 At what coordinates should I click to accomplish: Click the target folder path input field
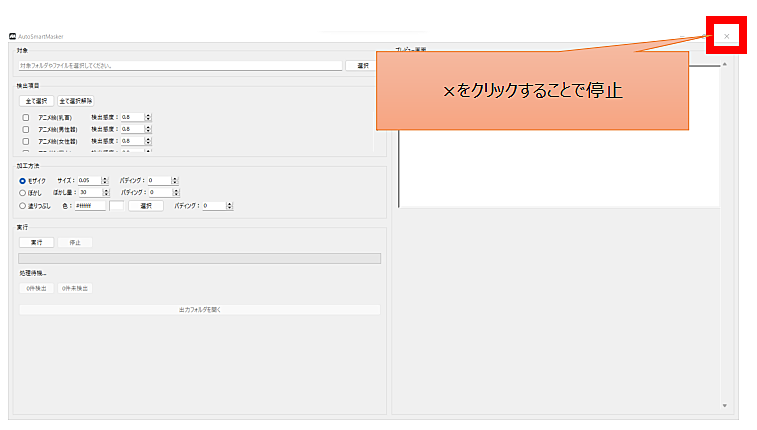180,66
